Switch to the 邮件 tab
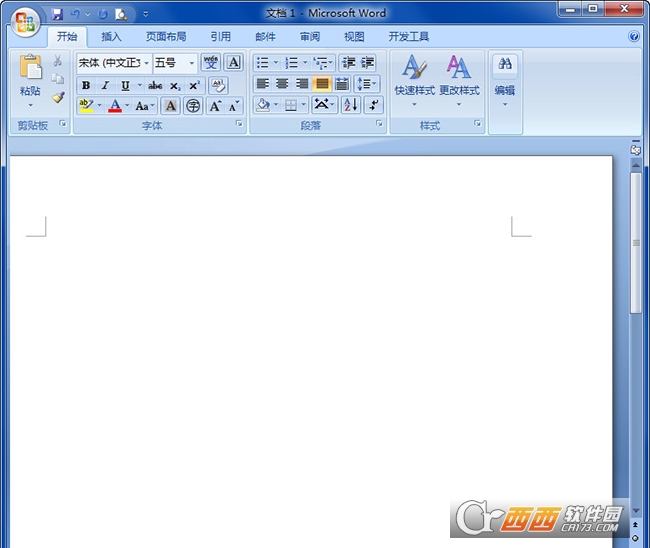The width and height of the screenshot is (650, 548). 265,37
